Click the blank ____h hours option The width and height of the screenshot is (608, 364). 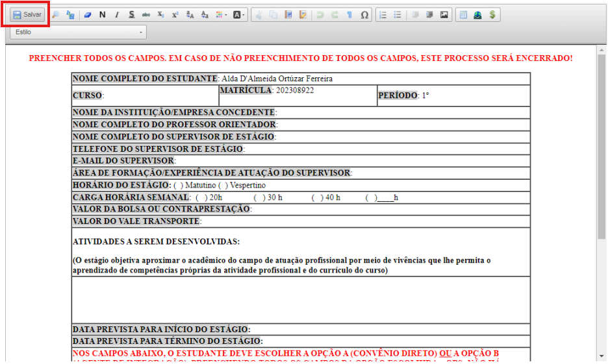tap(381, 197)
